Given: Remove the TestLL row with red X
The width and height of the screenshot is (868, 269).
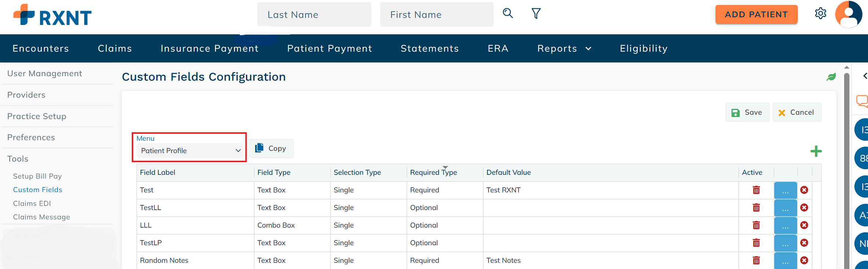Looking at the screenshot, I should click(804, 208).
